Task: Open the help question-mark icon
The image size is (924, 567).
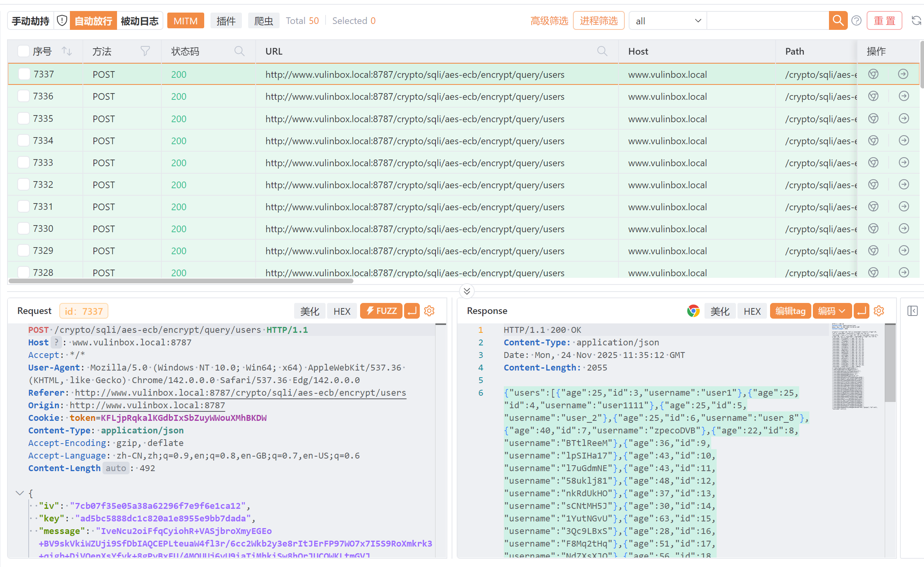Action: coord(856,20)
